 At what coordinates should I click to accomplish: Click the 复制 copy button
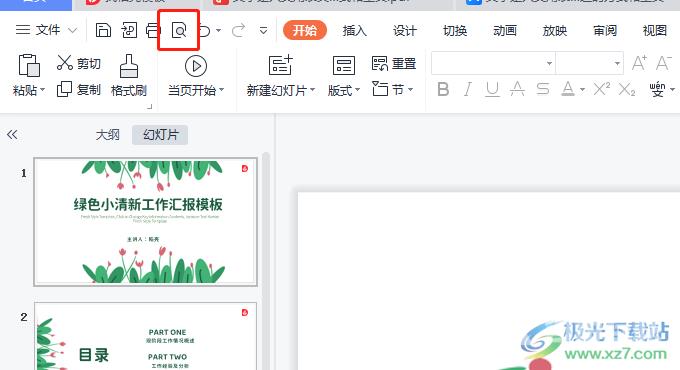[78, 89]
